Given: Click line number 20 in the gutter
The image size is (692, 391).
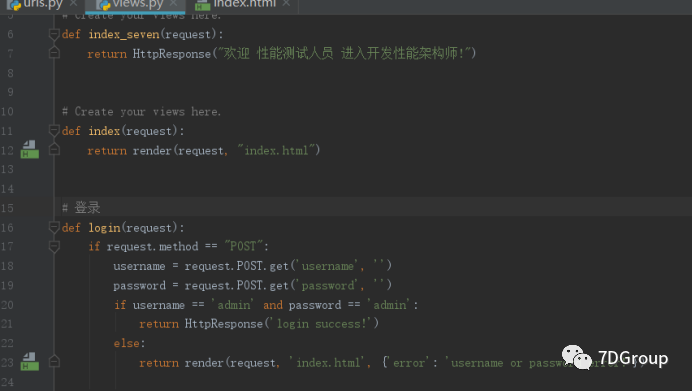Looking at the screenshot, I should 7,305.
